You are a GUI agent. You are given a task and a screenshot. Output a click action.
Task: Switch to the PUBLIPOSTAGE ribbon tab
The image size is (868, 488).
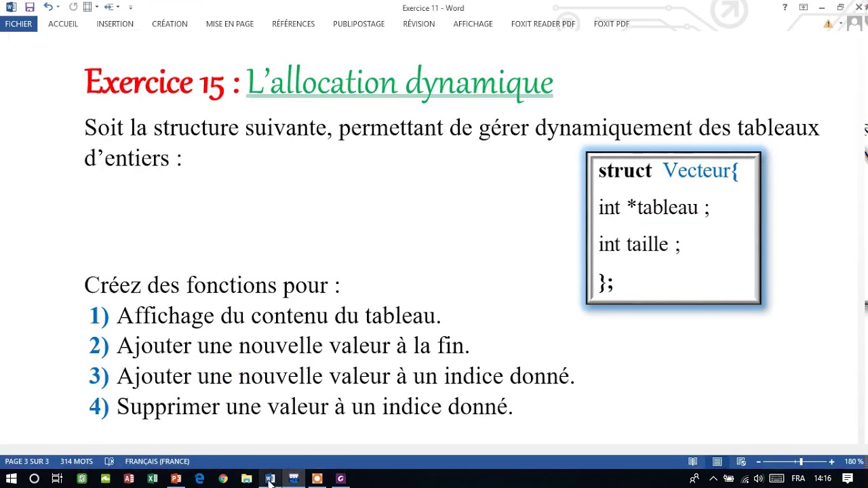point(359,24)
